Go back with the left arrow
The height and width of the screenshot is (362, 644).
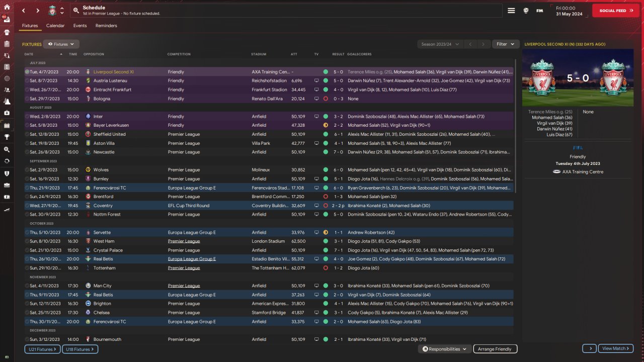tap(23, 11)
